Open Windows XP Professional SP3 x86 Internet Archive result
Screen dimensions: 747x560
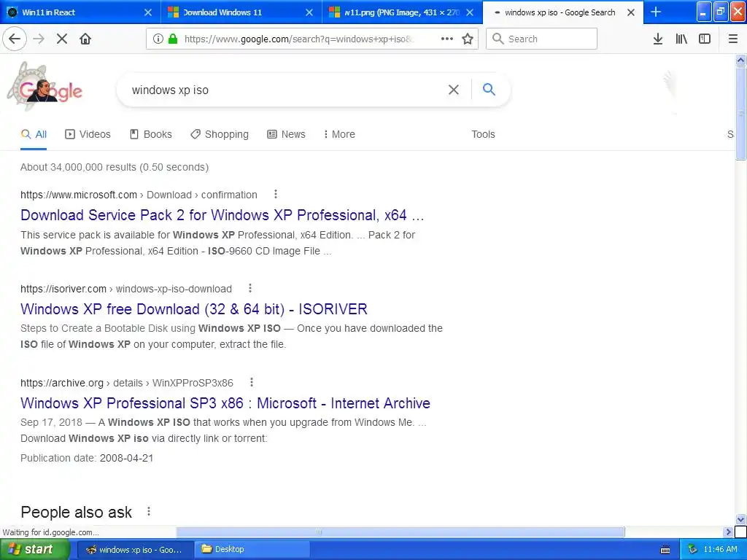click(225, 403)
